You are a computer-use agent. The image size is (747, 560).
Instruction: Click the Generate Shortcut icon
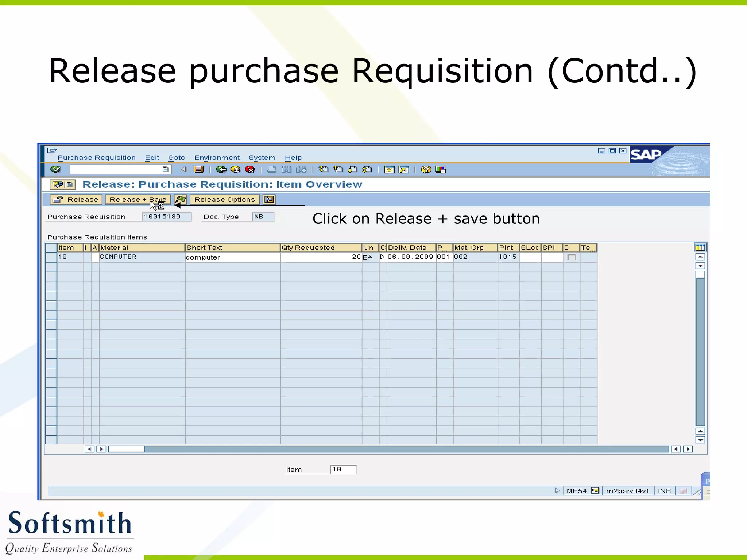click(404, 170)
